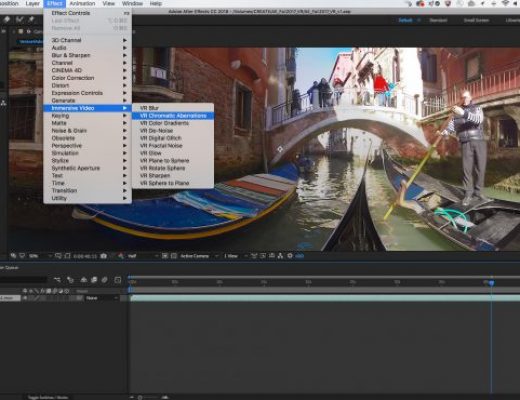Toggle the transparency grid button
520x400 pixels.
(x=174, y=256)
